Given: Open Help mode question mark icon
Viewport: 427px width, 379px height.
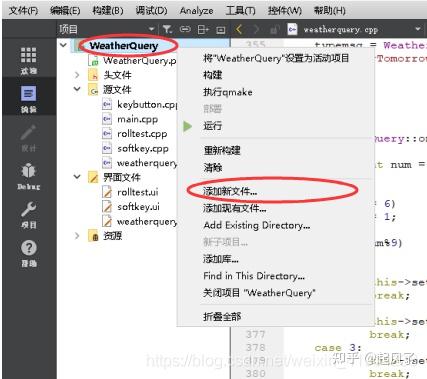Looking at the screenshot, I should pyautogui.click(x=28, y=254).
